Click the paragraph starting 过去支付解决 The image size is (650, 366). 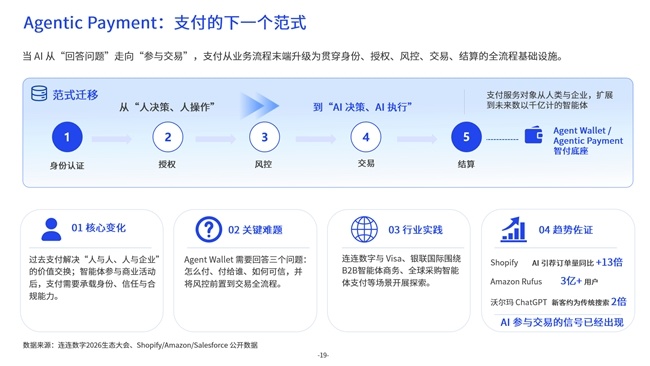pos(94,278)
